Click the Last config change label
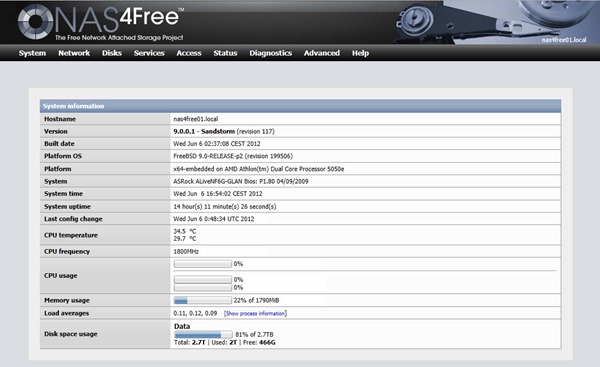This screenshot has height=367, width=600. (73, 219)
